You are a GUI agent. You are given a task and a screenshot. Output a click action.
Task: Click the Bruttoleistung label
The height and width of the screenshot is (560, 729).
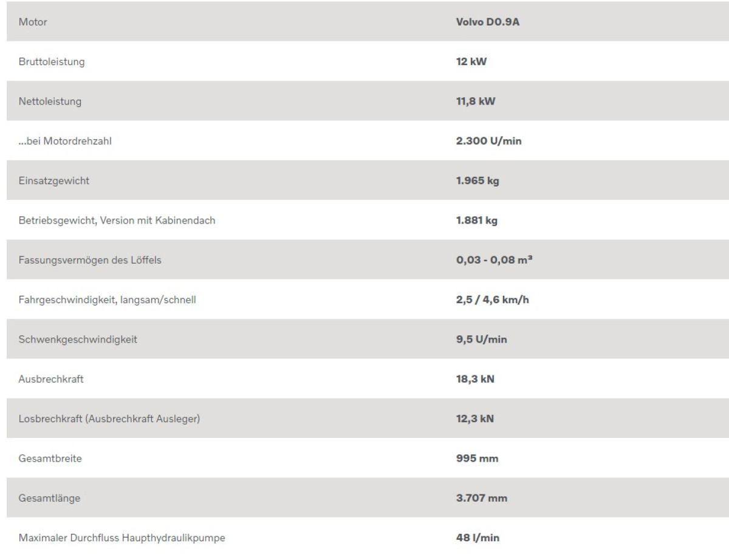(x=43, y=62)
